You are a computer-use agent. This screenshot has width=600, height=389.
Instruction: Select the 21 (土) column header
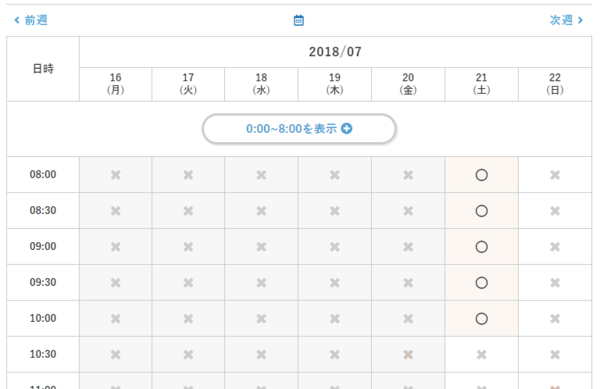(x=481, y=84)
